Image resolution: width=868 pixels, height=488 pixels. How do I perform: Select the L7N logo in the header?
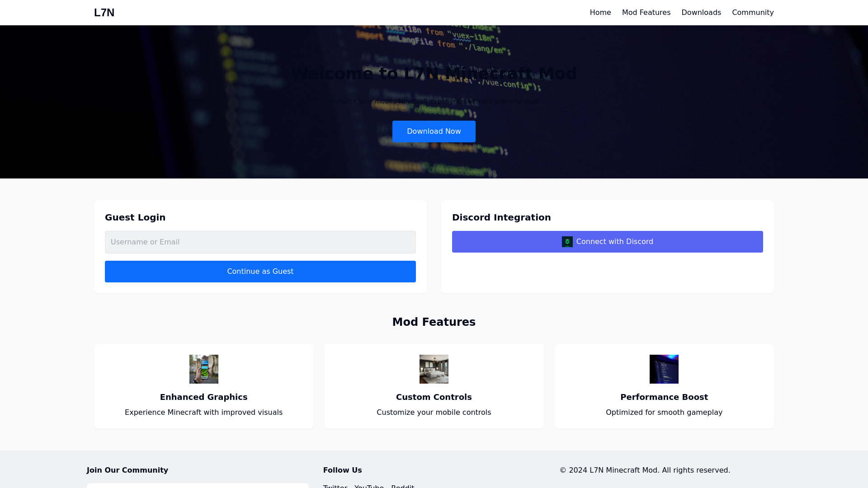[x=104, y=12]
